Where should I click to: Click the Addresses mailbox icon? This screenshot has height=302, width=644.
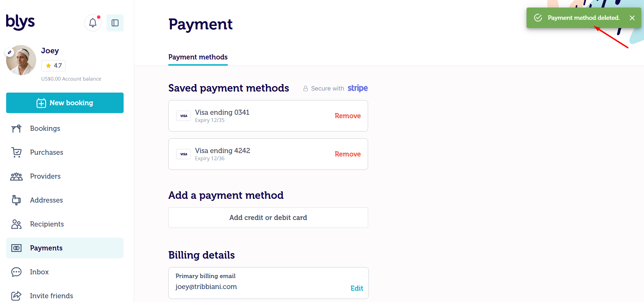coord(16,200)
